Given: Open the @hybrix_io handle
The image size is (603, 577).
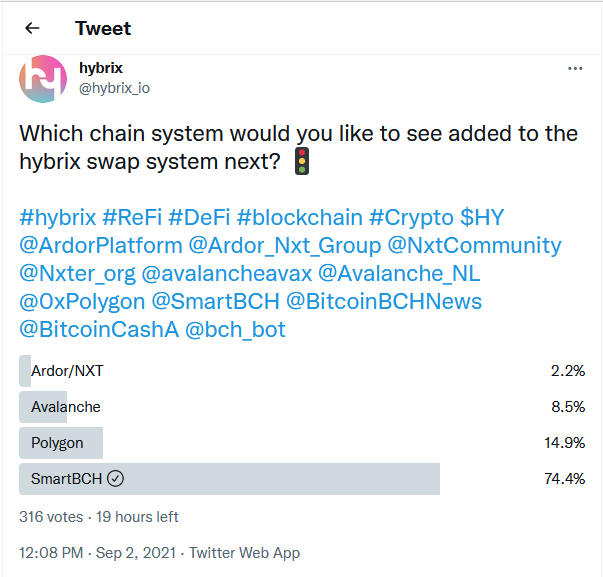Looking at the screenshot, I should 114,88.
